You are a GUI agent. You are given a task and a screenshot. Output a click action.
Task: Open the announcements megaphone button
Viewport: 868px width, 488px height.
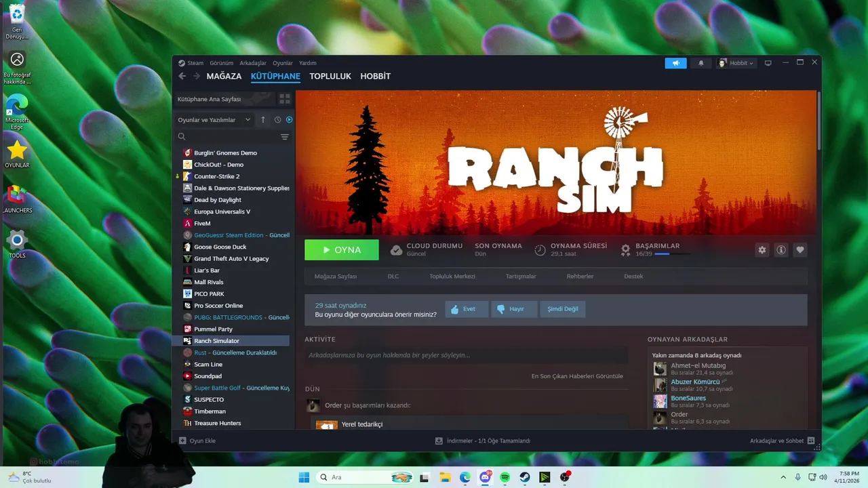[x=675, y=63]
